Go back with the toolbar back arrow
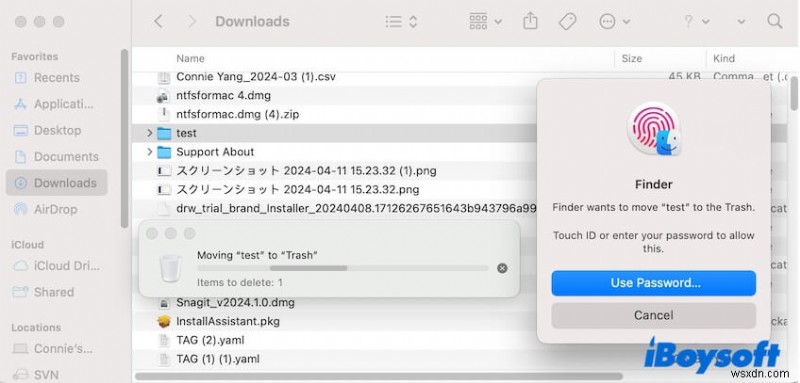The width and height of the screenshot is (800, 383). [x=159, y=21]
